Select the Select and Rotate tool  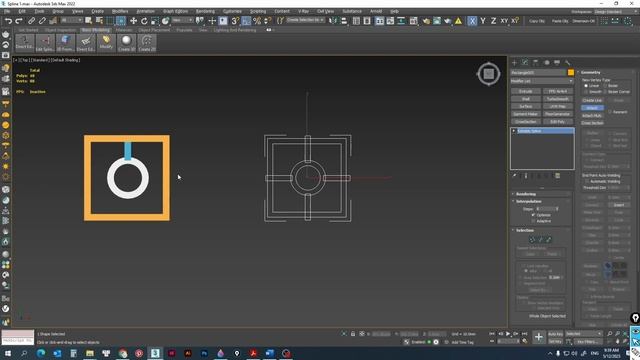pyautogui.click(x=144, y=20)
